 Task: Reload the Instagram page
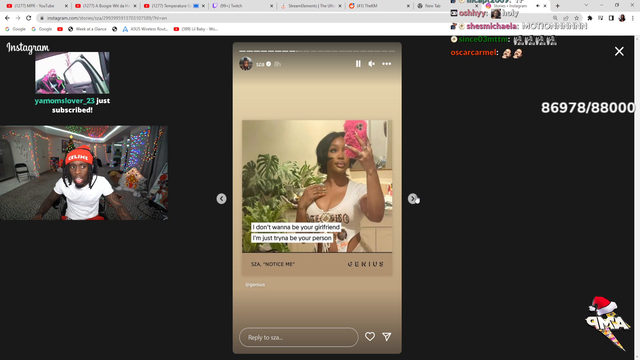point(29,18)
